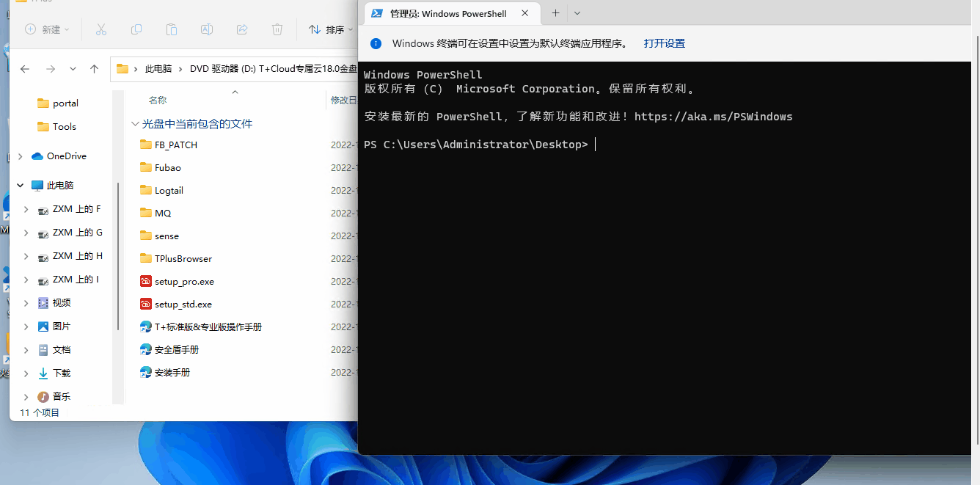This screenshot has height=485, width=980.
Task: Open a new terminal tab with the plus button
Action: (x=555, y=13)
